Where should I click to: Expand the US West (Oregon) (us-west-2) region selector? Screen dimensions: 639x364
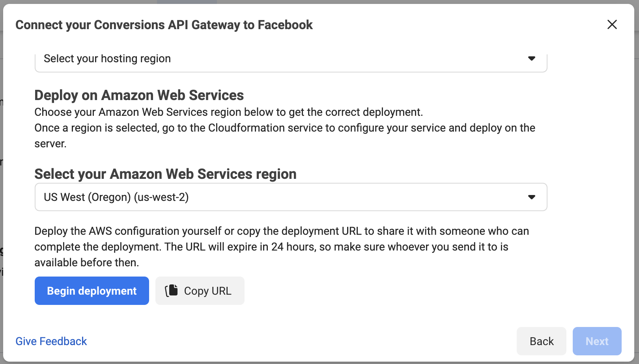(x=291, y=197)
